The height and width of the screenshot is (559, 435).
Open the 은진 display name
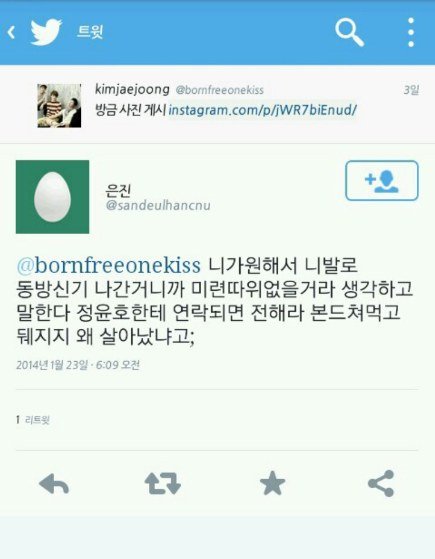pos(118,191)
